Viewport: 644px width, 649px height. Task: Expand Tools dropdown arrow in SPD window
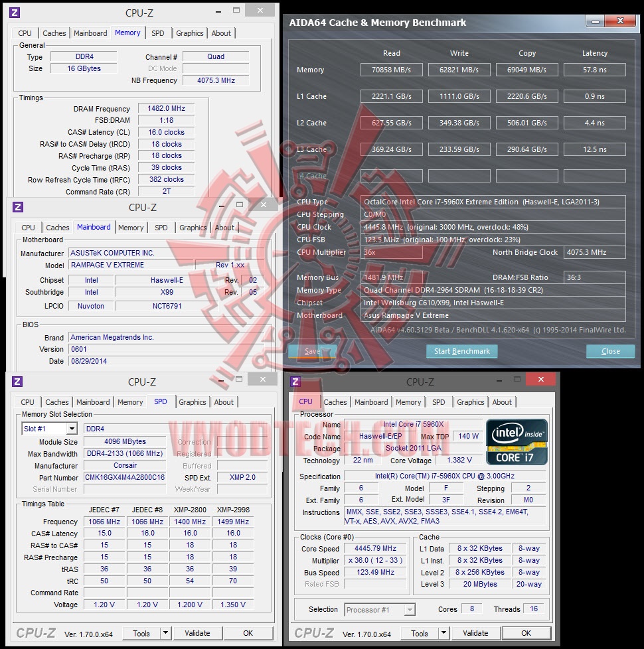165,633
